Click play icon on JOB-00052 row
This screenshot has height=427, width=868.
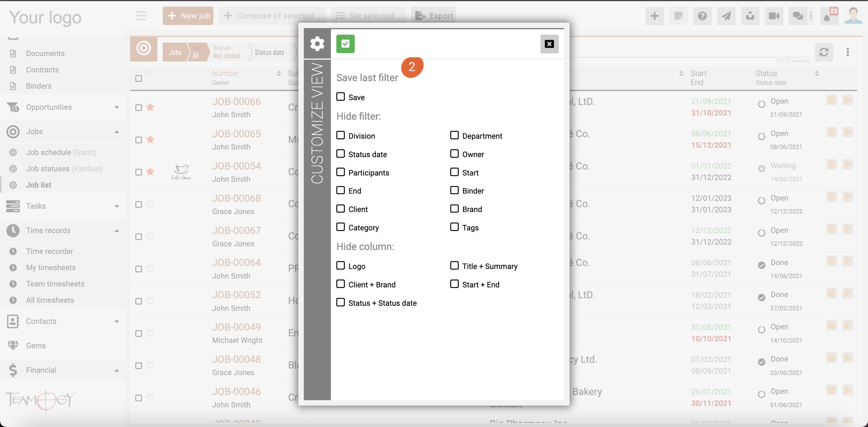tap(848, 293)
